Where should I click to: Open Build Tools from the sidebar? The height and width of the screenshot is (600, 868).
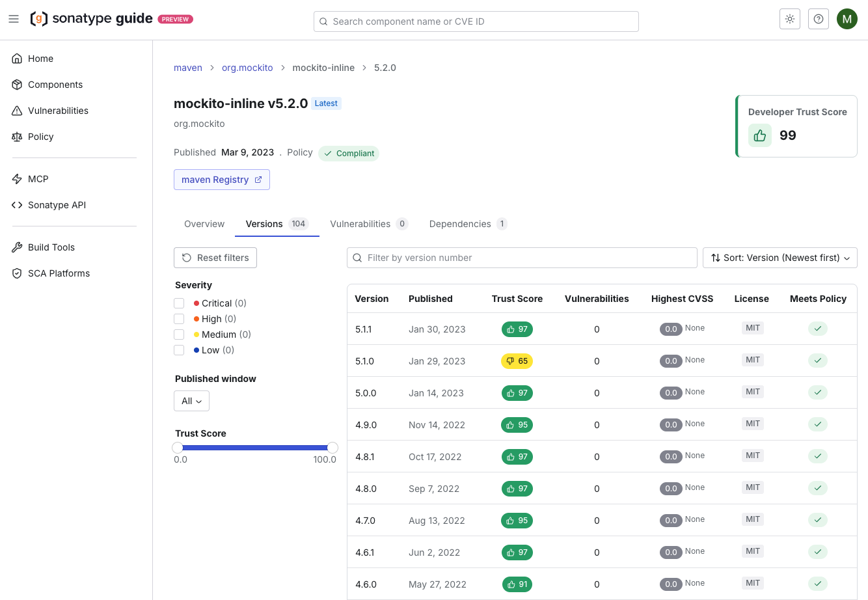click(x=18, y=247)
